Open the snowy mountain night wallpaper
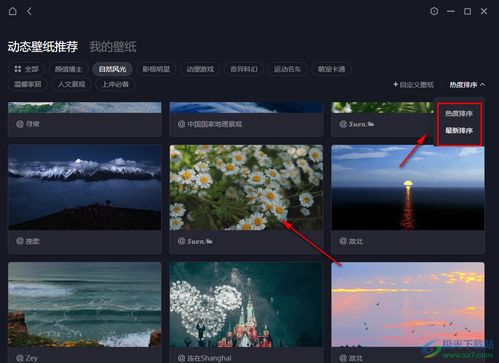499x363 pixels. [85, 187]
